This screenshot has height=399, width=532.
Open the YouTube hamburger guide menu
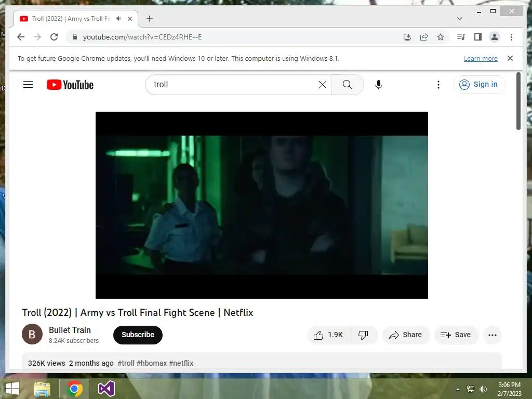point(28,85)
